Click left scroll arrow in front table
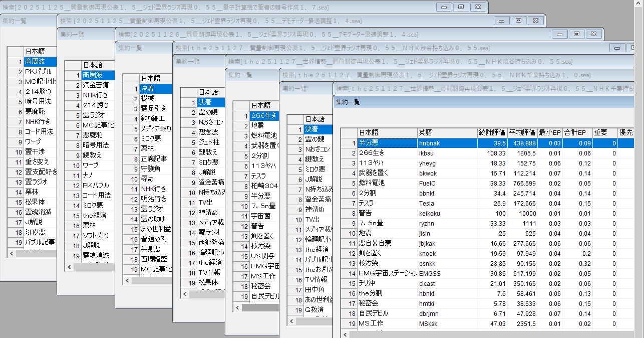 click(x=345, y=333)
